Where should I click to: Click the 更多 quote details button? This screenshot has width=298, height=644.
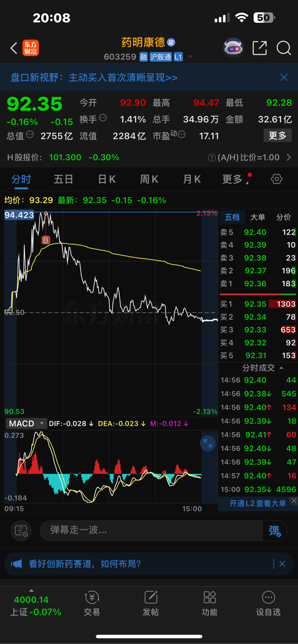[x=277, y=136]
